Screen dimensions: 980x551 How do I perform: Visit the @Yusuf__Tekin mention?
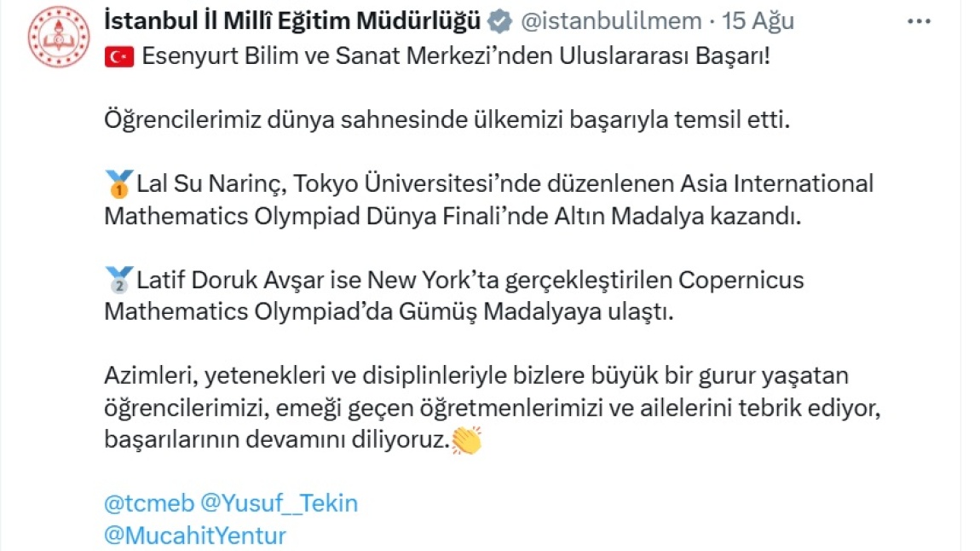(x=279, y=503)
